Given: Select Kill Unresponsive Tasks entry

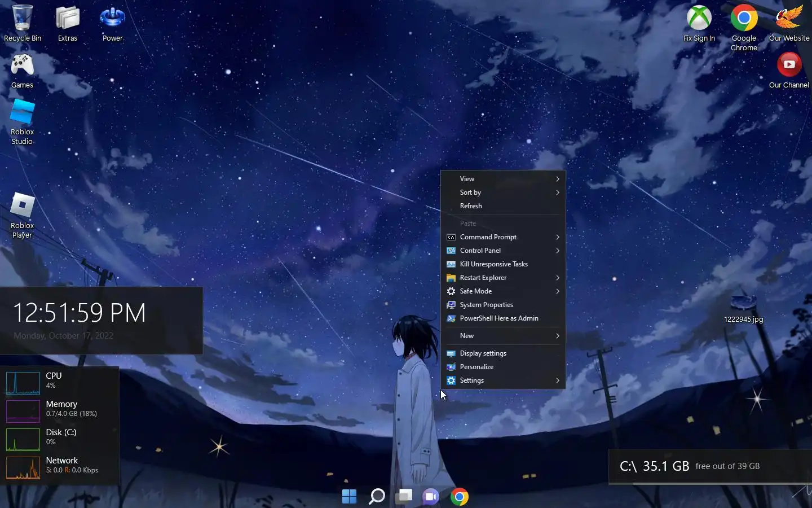Looking at the screenshot, I should (503, 264).
